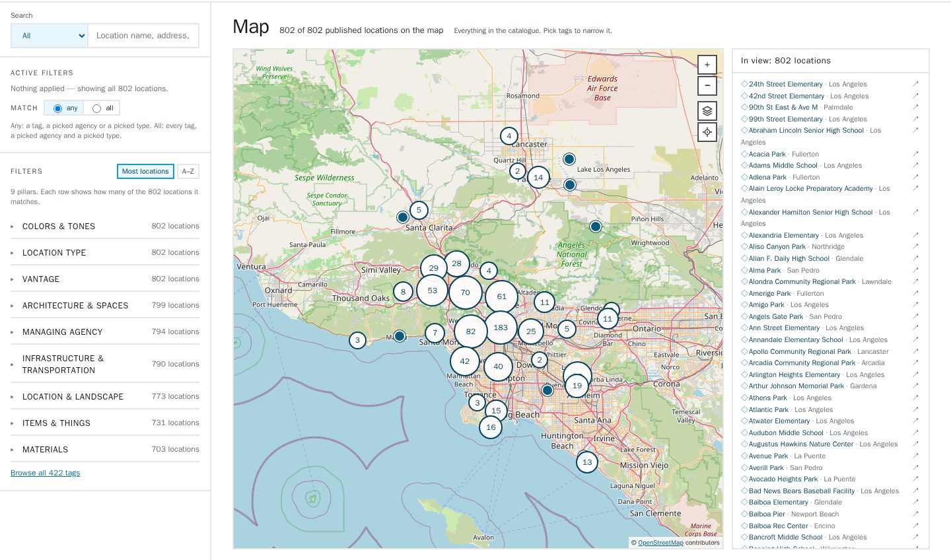This screenshot has width=951, height=560.
Task: Open external link arrow for 24th Street Elementary
Action: 915,84
